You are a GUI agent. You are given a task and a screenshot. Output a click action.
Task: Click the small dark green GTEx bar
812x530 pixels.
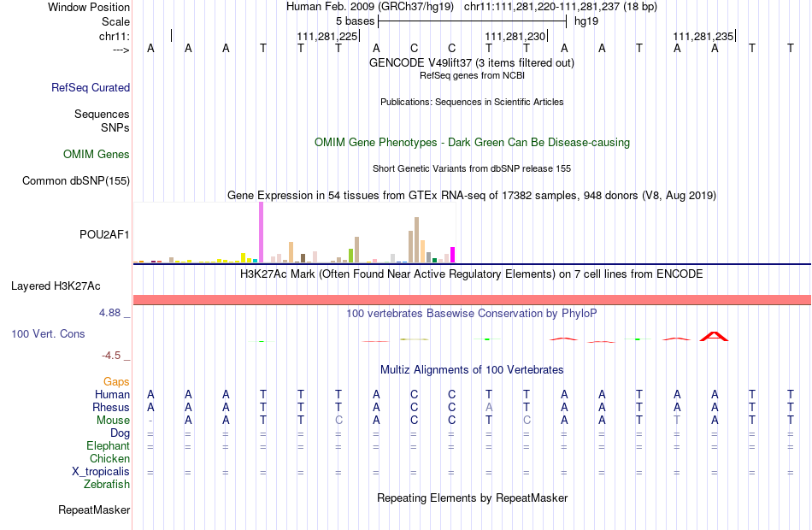434,260
